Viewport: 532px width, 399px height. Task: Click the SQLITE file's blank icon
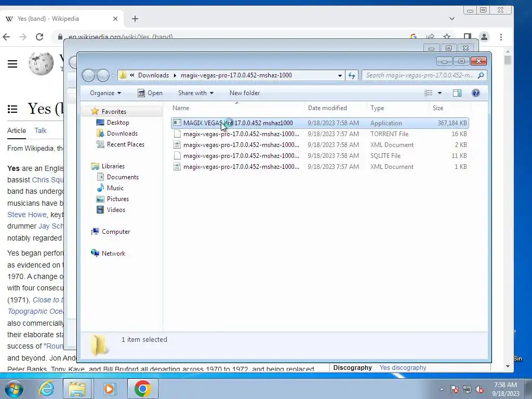177,155
